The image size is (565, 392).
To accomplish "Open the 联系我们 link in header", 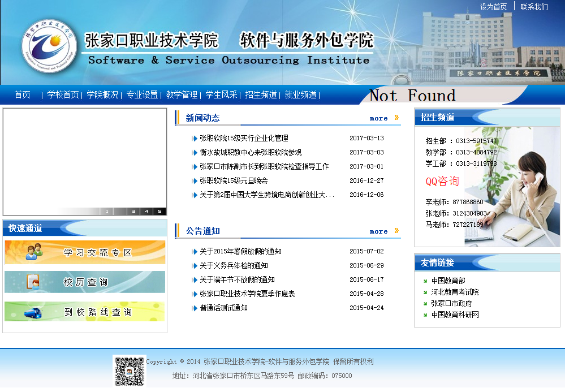I will [534, 7].
